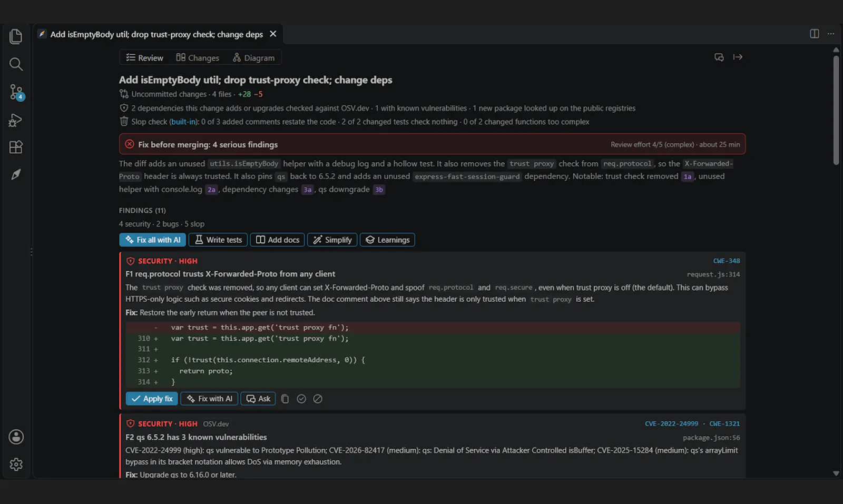The height and width of the screenshot is (504, 843).
Task: Click the vertical scrollbar thumb
Action: [836, 110]
